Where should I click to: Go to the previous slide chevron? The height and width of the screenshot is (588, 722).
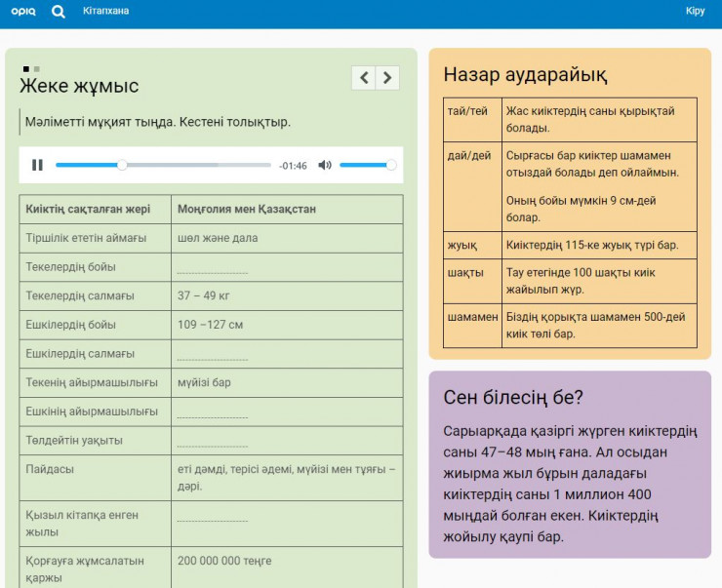point(364,78)
